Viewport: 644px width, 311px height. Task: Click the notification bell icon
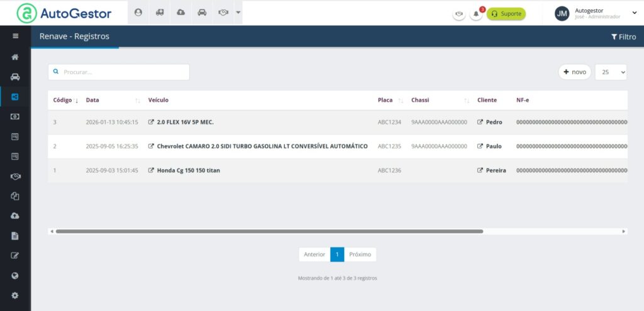point(476,14)
